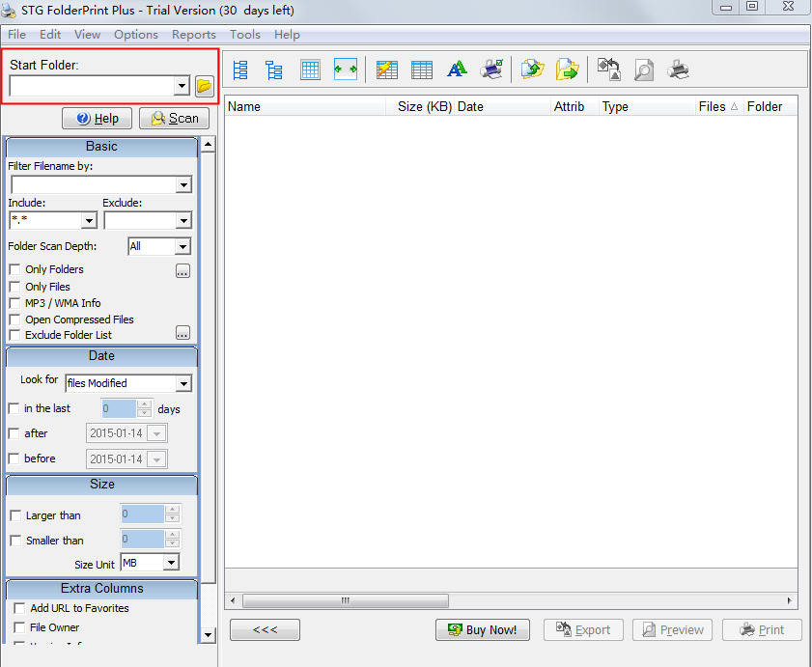The height and width of the screenshot is (667, 812).
Task: Click the plain gray table icon
Action: 422,69
